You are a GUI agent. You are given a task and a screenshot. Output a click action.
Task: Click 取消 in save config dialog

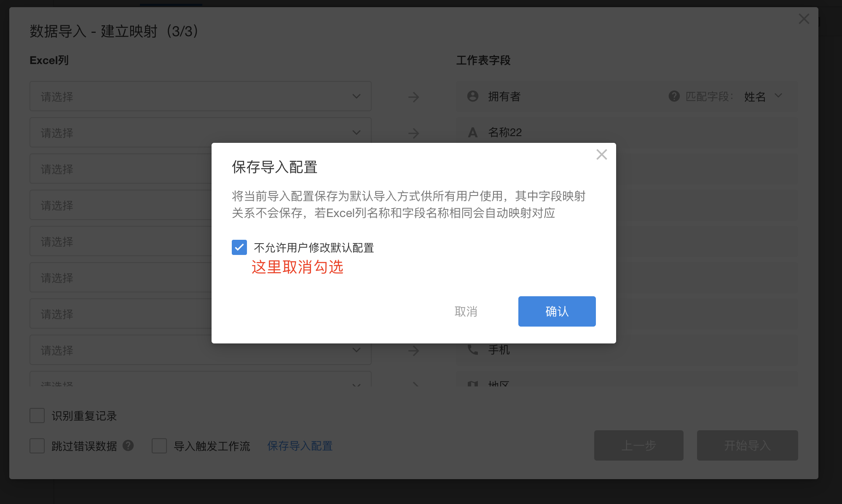pyautogui.click(x=466, y=311)
